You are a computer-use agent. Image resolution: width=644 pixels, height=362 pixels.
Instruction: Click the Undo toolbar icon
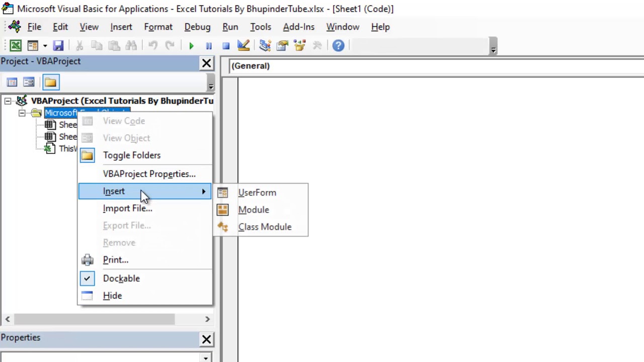(x=153, y=46)
